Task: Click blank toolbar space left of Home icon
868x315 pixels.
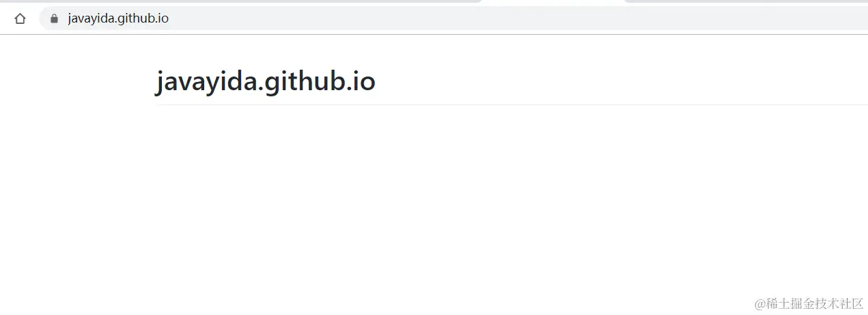Action: pyautogui.click(x=5, y=18)
